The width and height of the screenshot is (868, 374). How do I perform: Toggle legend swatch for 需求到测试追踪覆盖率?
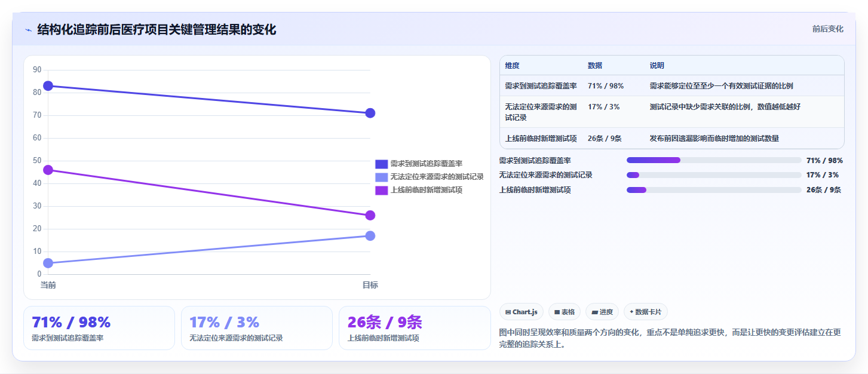coord(381,164)
